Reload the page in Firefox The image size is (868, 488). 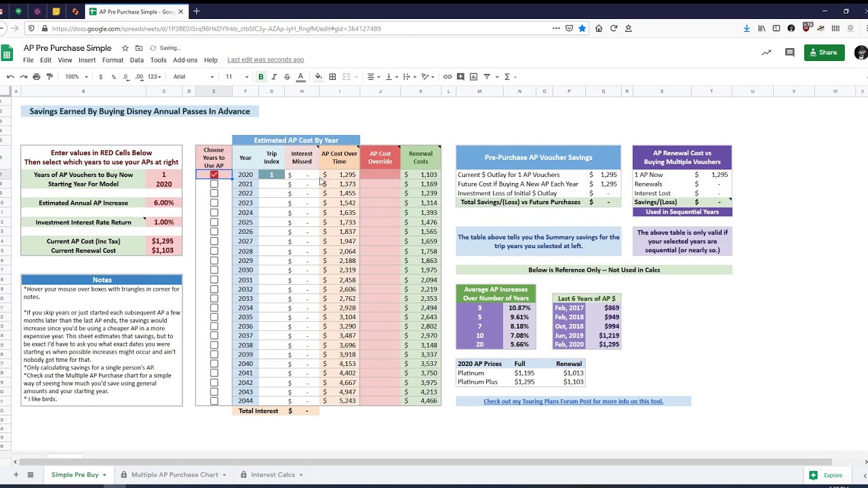pos(614,28)
